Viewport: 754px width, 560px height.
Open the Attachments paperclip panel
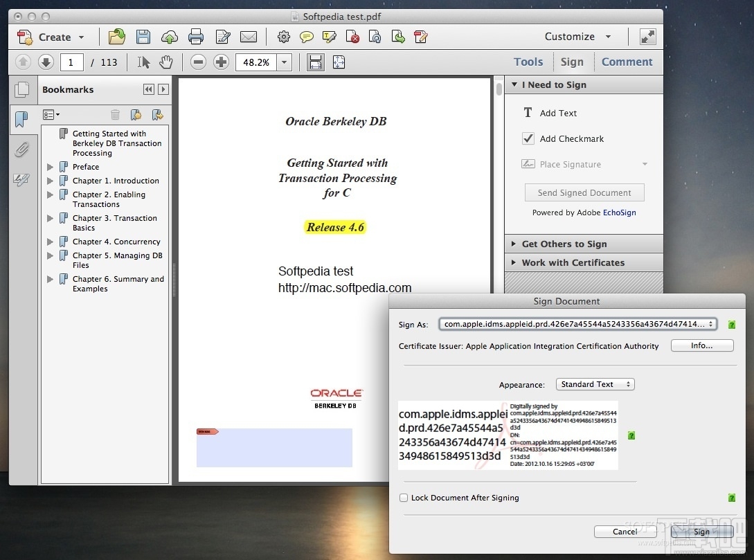pyautogui.click(x=23, y=150)
